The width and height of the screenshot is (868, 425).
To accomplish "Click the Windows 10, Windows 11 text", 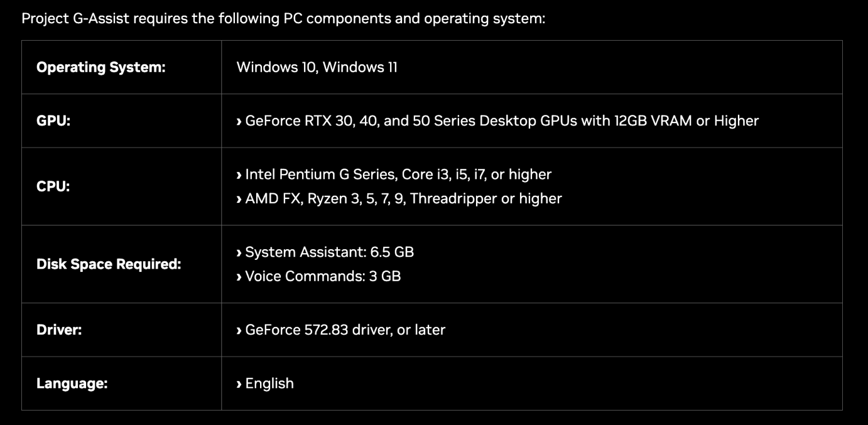I will [317, 67].
